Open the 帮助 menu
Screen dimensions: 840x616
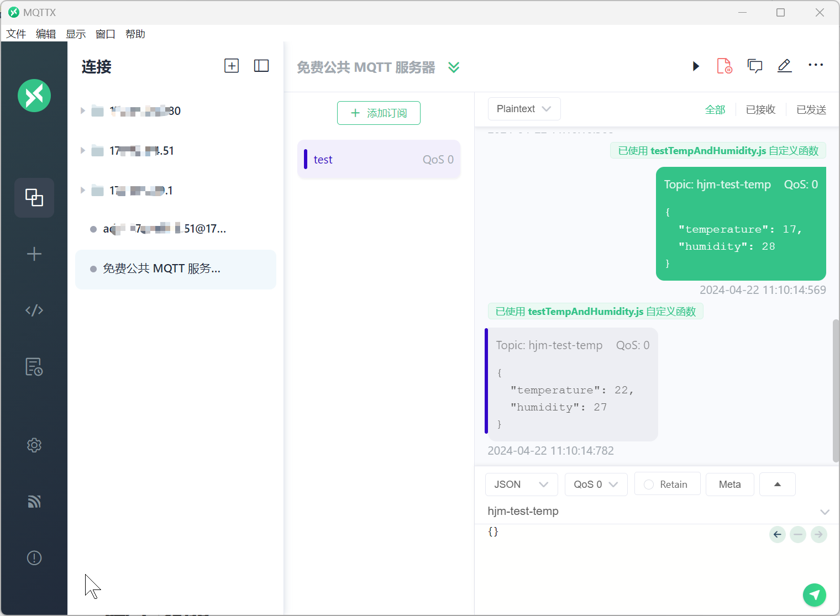coord(135,34)
